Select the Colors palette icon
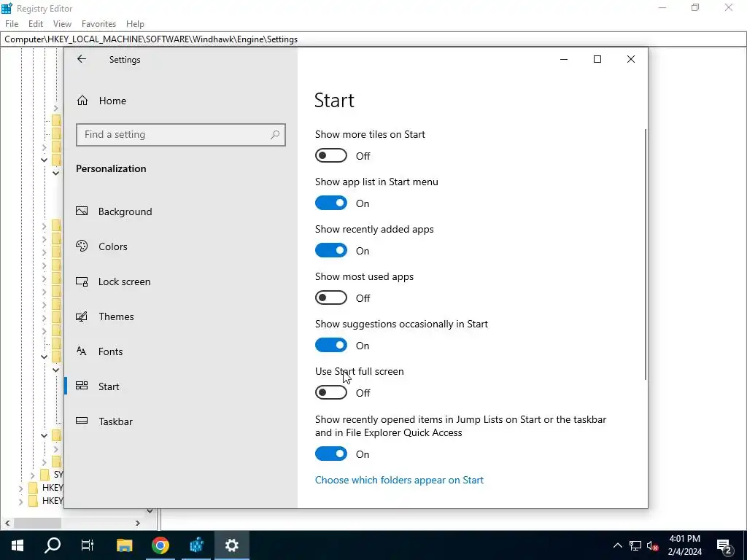747x560 pixels. (82, 246)
